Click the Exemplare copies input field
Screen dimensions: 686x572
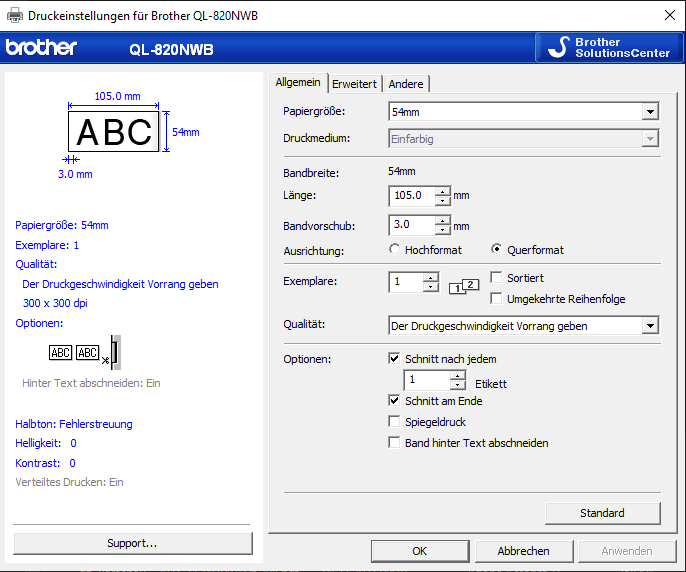tap(406, 282)
